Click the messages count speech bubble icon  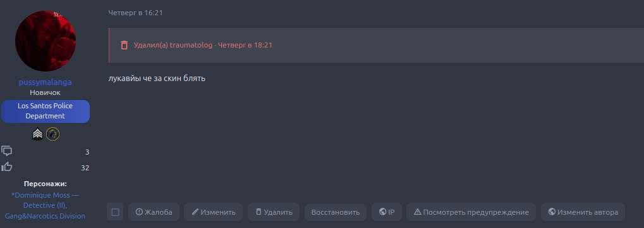[6, 151]
